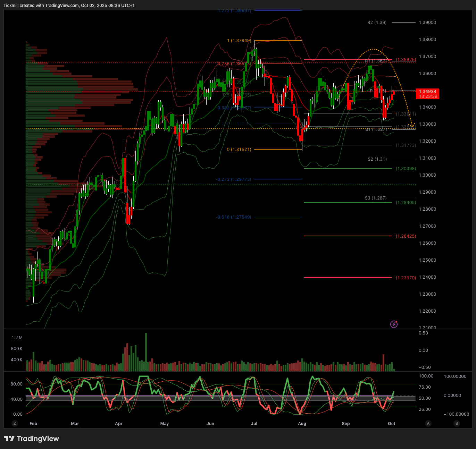Select the R2 (1.39) pivot label
Screen dimensions: 476x449
(x=377, y=23)
